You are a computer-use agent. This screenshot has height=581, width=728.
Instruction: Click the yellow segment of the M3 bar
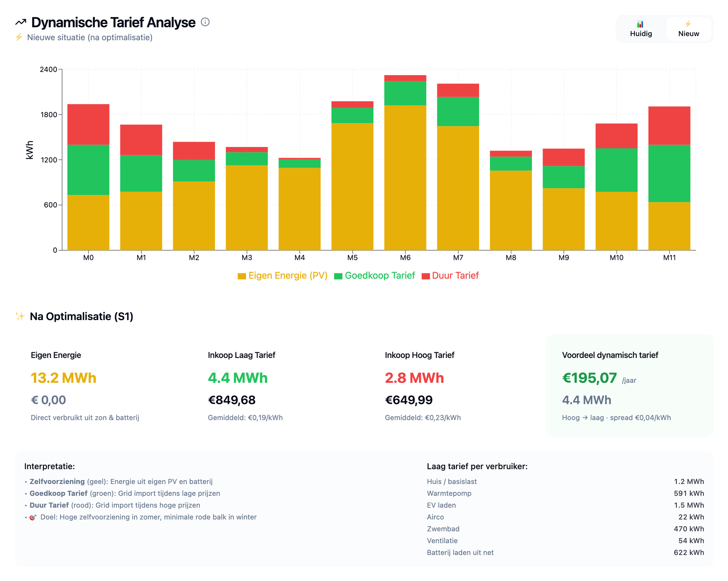tap(247, 207)
